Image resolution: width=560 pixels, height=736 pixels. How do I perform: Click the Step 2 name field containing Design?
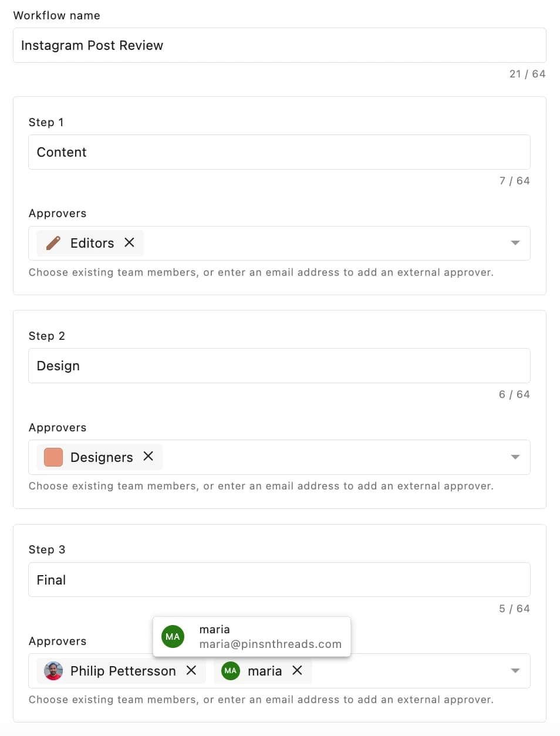coord(279,365)
